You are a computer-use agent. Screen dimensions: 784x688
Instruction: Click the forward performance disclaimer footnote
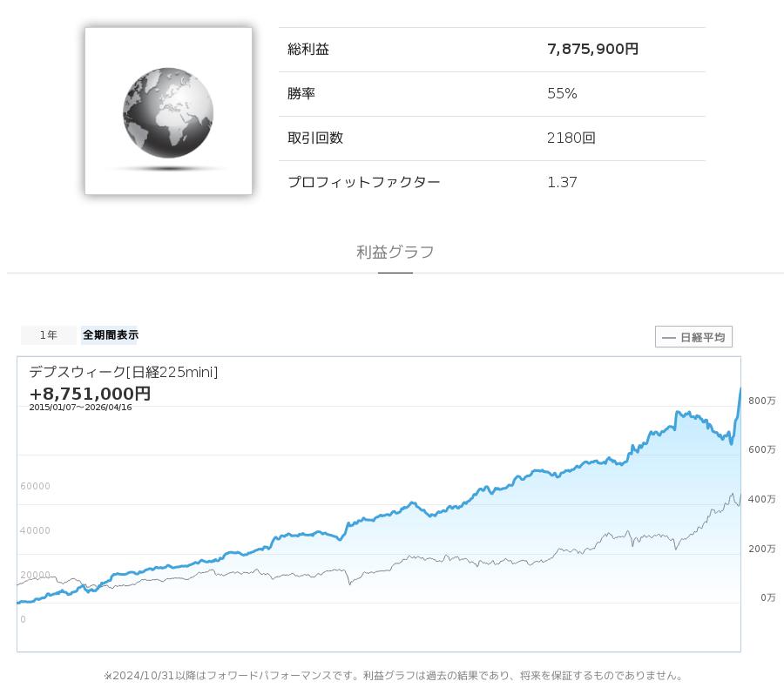click(394, 676)
